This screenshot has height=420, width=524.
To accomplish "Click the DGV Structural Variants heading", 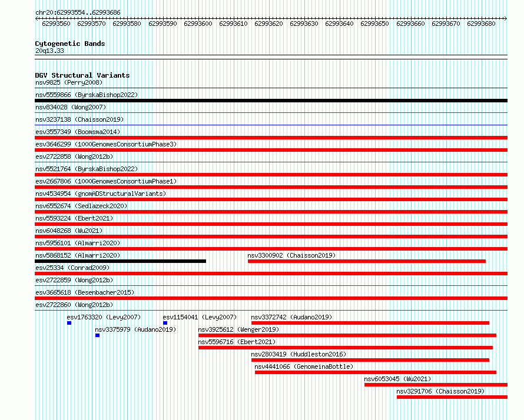I will [82, 75].
